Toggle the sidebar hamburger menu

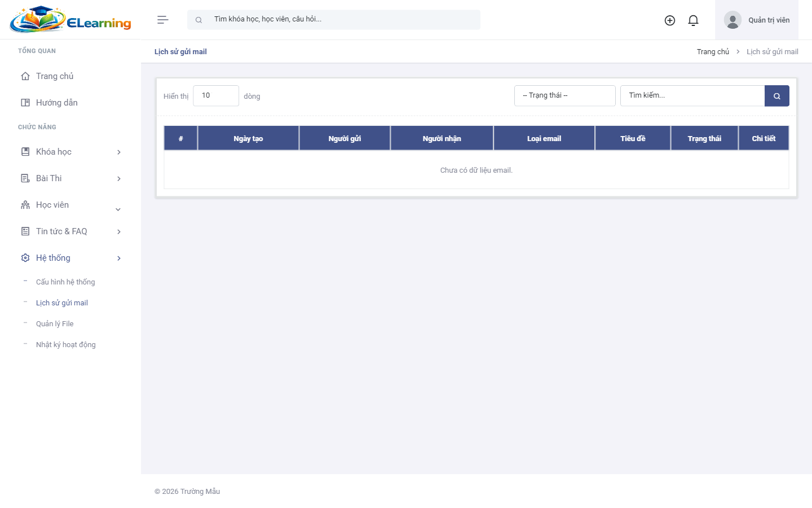point(163,20)
